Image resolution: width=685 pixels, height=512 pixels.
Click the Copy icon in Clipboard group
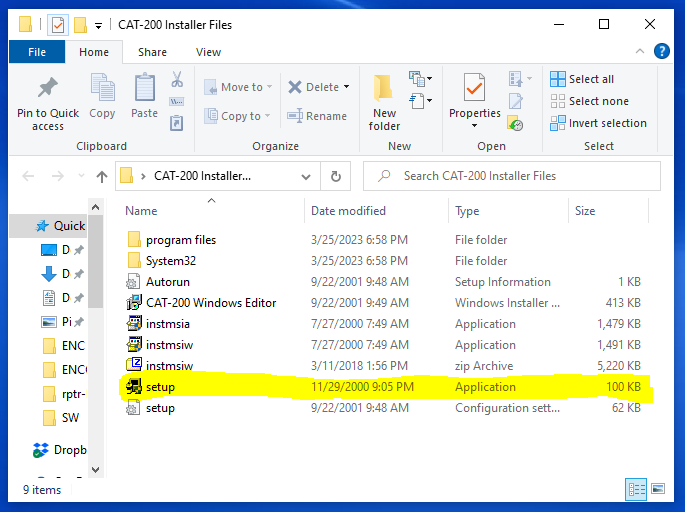102,87
